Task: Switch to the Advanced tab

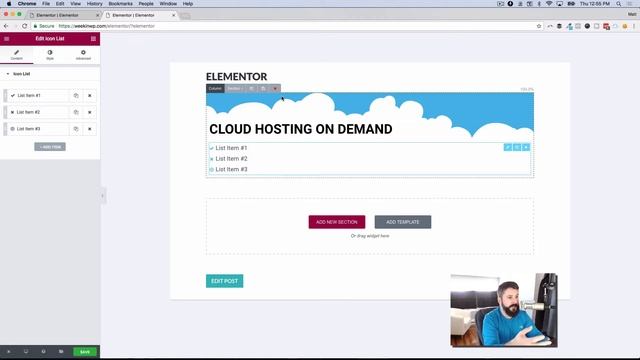Action: point(83,55)
